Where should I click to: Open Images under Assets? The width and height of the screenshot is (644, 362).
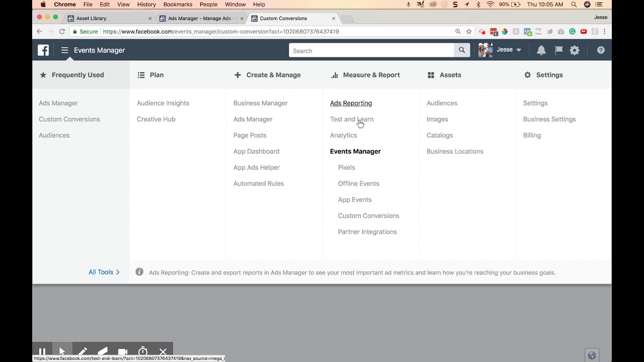click(437, 119)
